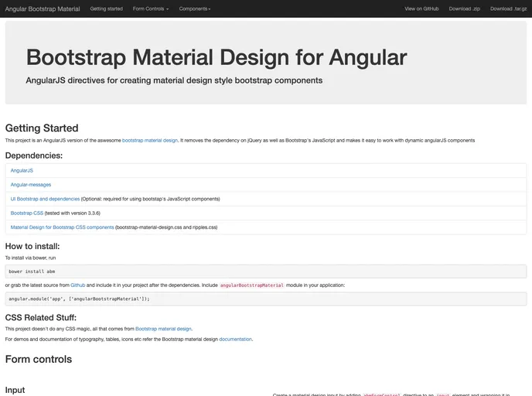Open the Bootstrap CSS link
Image resolution: width=532 pixels, height=396 pixels.
pos(27,213)
